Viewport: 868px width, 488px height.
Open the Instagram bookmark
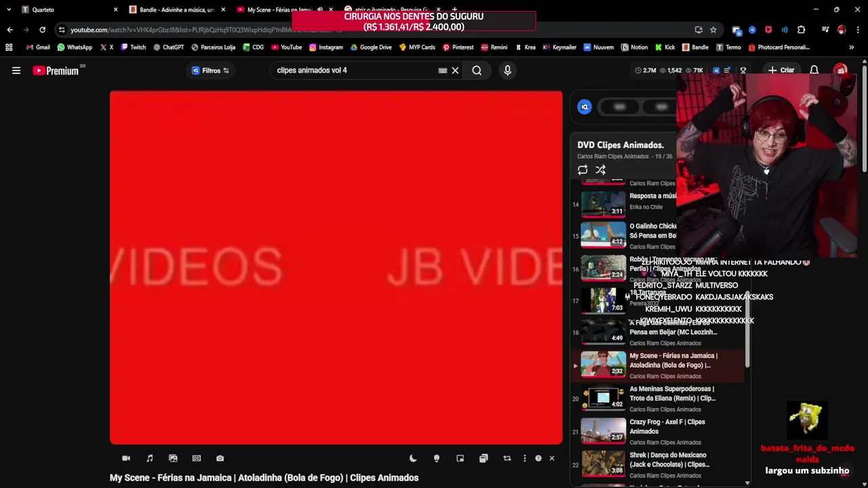325,47
